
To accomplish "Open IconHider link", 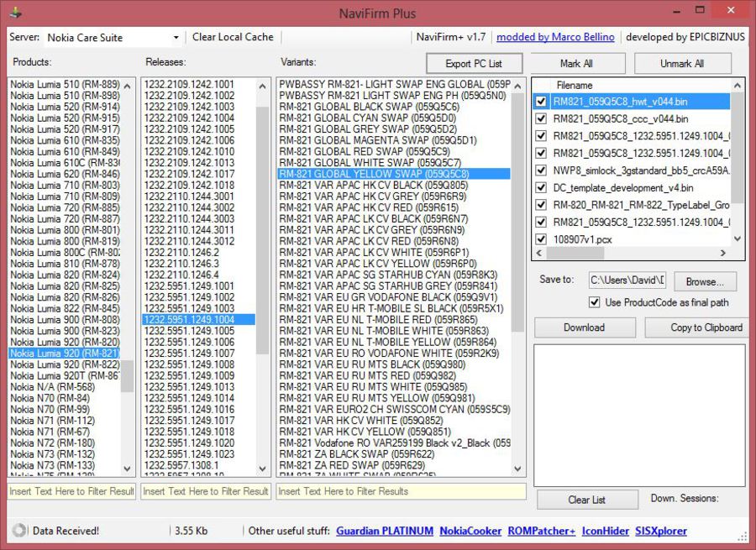I will coord(605,531).
